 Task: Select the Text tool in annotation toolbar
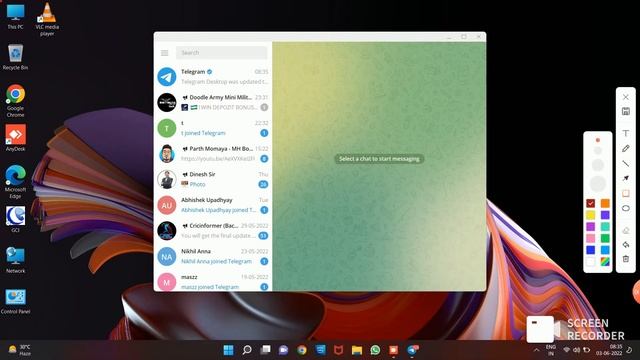tap(626, 133)
